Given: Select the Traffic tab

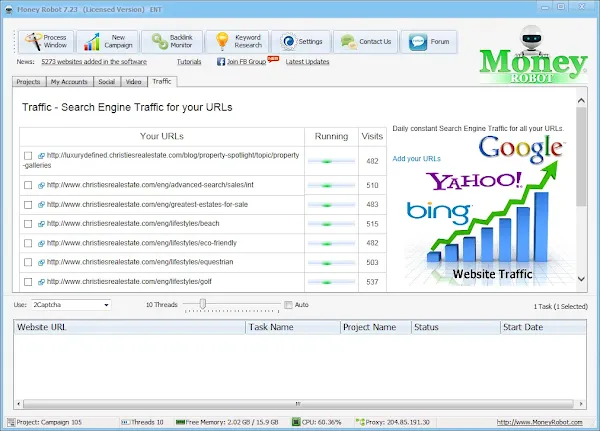Looking at the screenshot, I should pyautogui.click(x=162, y=81).
